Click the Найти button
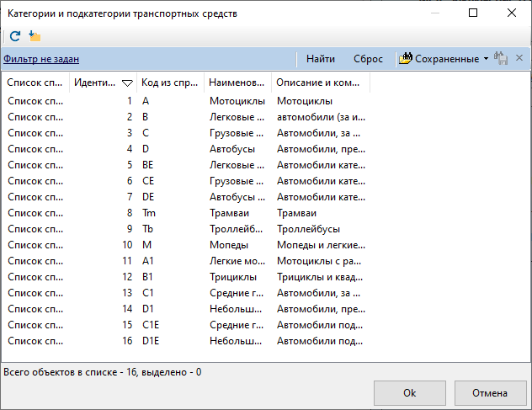This screenshot has height=410, width=532. [x=320, y=59]
